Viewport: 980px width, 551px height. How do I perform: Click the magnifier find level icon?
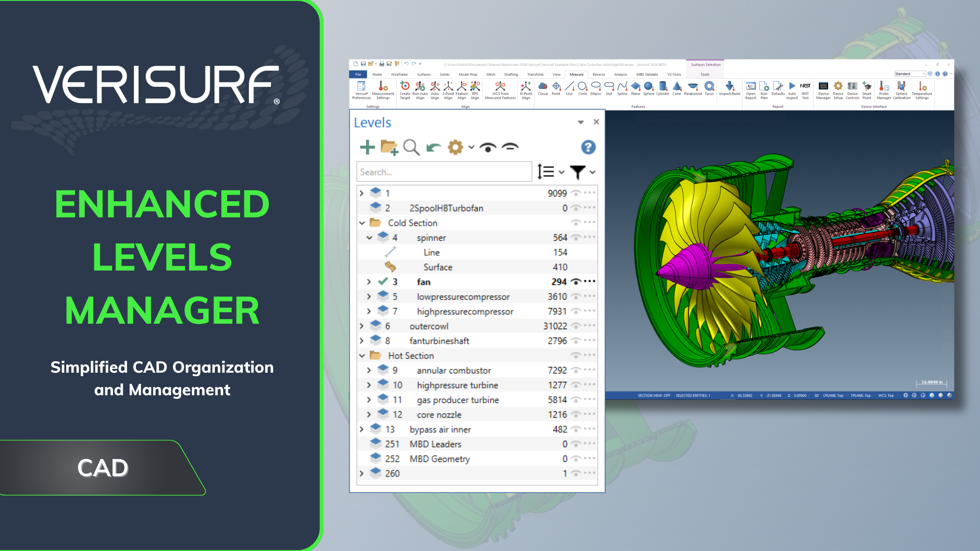(412, 147)
